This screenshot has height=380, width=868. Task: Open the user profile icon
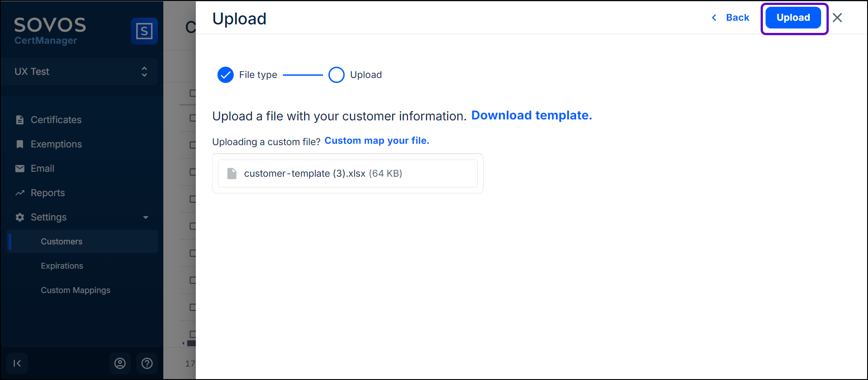pyautogui.click(x=120, y=363)
